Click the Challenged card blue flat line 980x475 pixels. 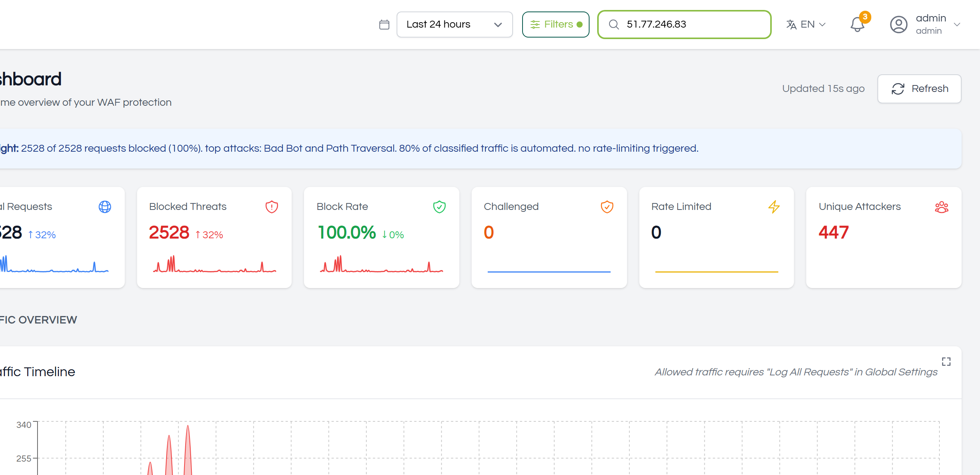tap(549, 272)
